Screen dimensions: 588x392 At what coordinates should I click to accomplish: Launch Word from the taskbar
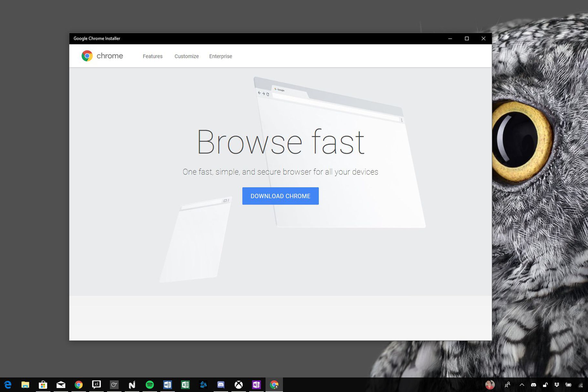167,385
